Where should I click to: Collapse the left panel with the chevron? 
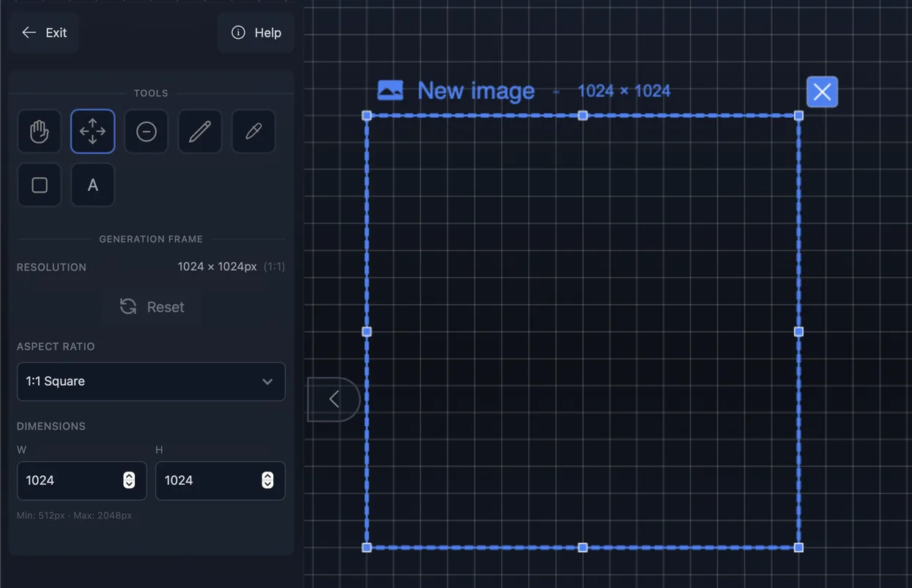(x=334, y=399)
